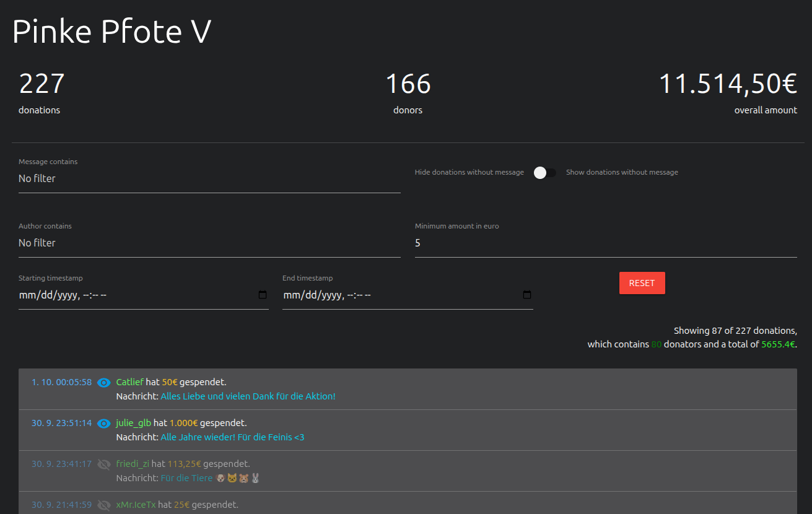Click the 'Show donations without message' label
812x514 pixels.
click(x=622, y=172)
